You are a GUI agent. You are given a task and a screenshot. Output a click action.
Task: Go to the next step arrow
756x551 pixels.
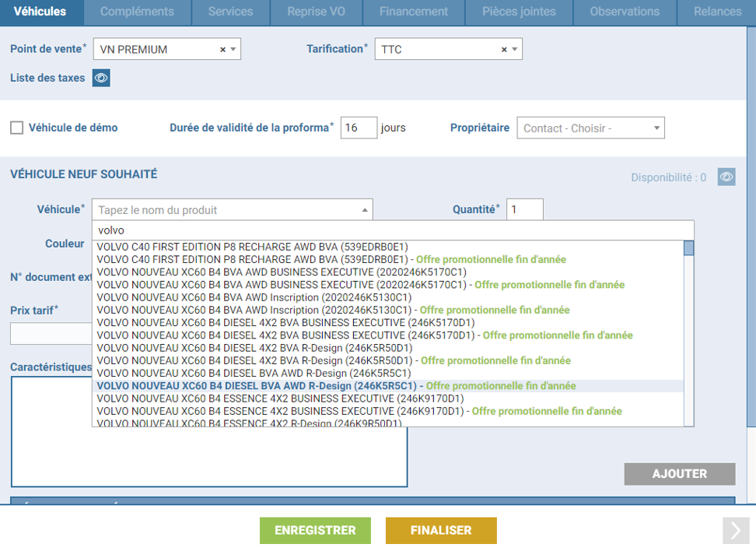[x=736, y=530]
